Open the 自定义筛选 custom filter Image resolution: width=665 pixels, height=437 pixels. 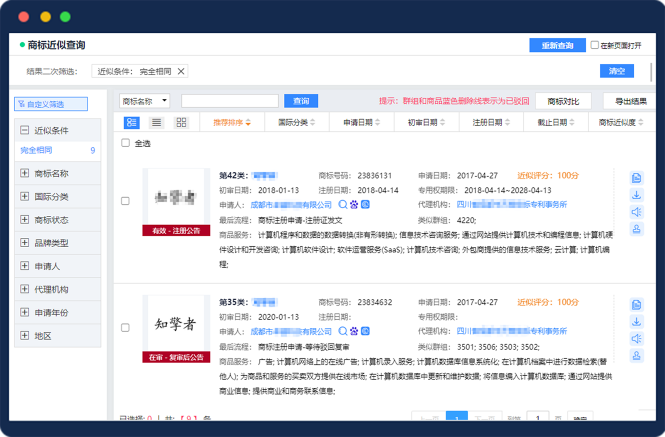(x=51, y=104)
